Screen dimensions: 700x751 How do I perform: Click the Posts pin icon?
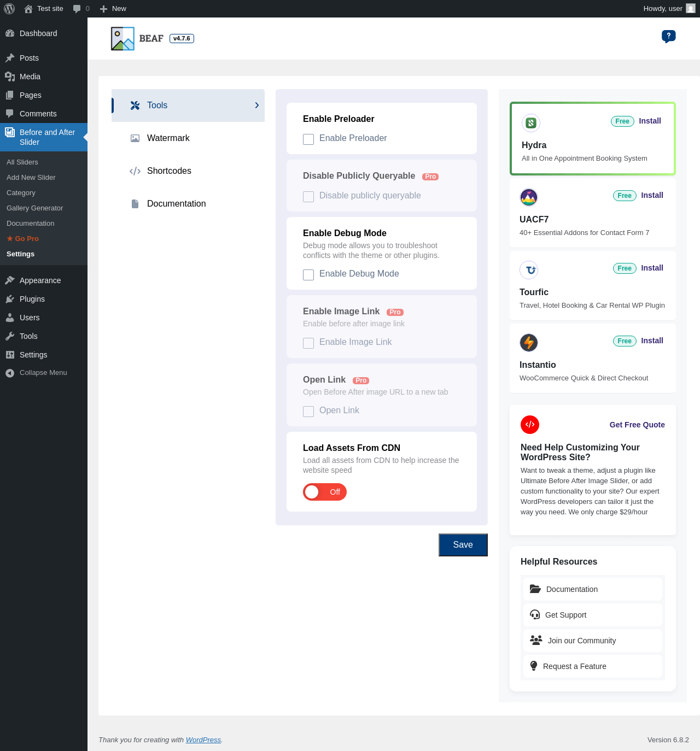(x=10, y=58)
